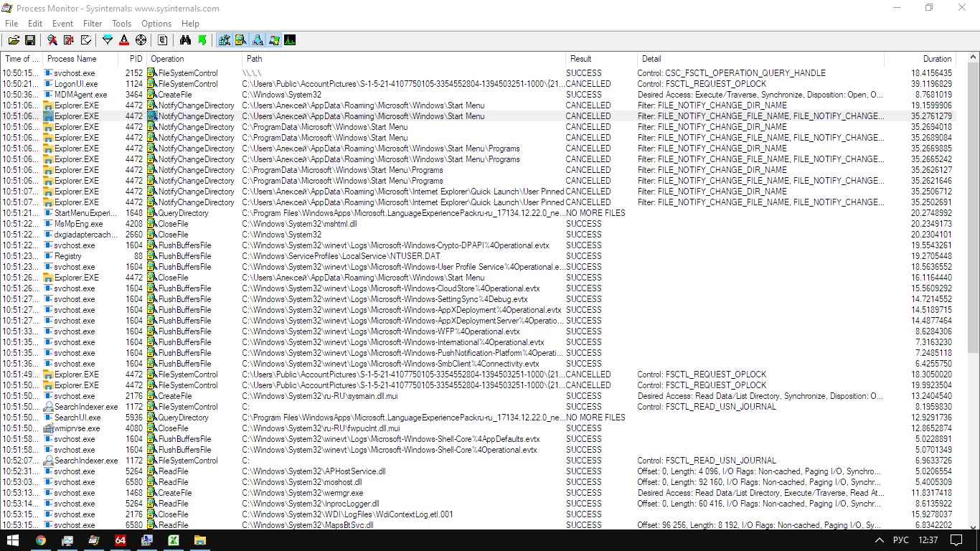Viewport: 980px width, 551px height.
Task: Toggle Show Profiling Events graph button
Action: [291, 40]
